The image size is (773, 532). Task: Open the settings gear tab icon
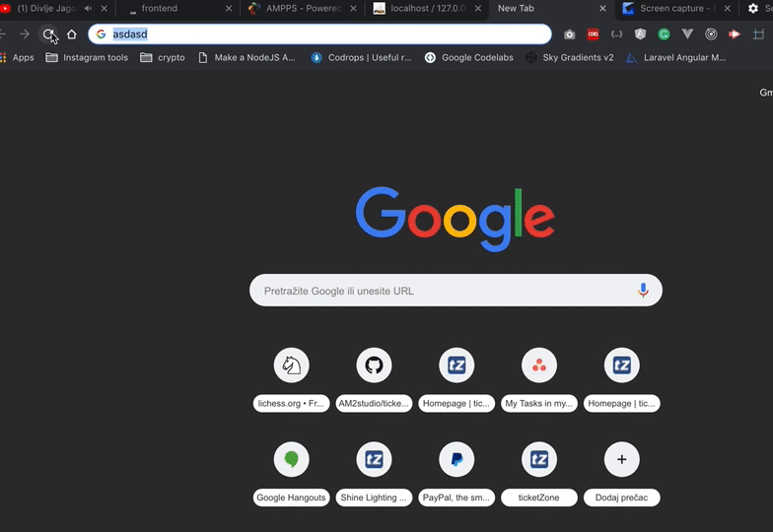(x=753, y=8)
